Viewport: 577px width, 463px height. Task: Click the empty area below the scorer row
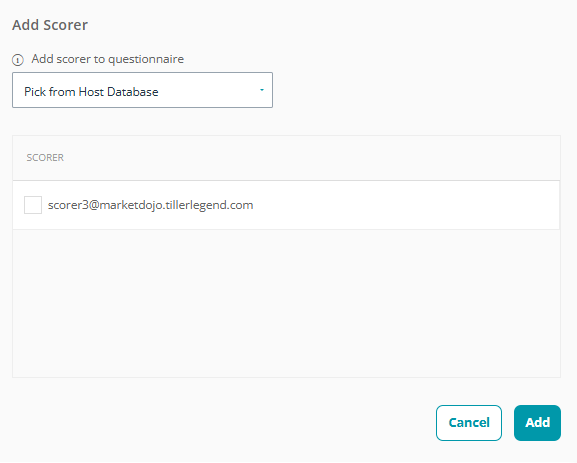(x=286, y=304)
